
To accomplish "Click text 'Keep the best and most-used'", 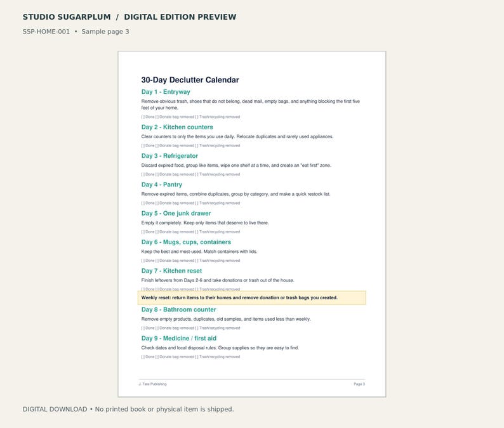I will click(x=171, y=251).
